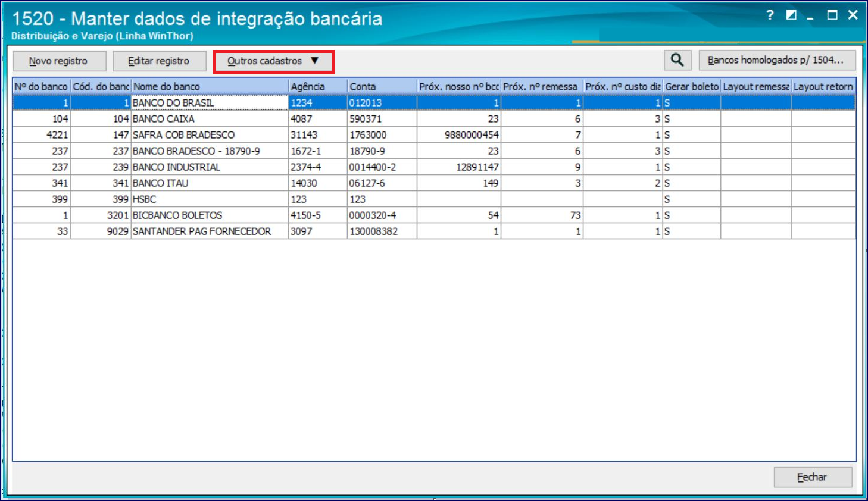Sort by Nome do banco column header

210,87
